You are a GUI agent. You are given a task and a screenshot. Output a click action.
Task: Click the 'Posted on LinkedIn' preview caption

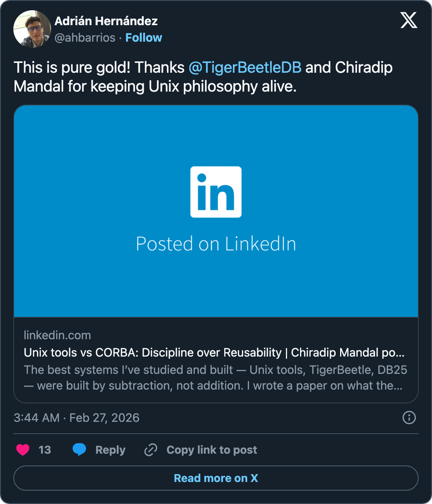[216, 244]
